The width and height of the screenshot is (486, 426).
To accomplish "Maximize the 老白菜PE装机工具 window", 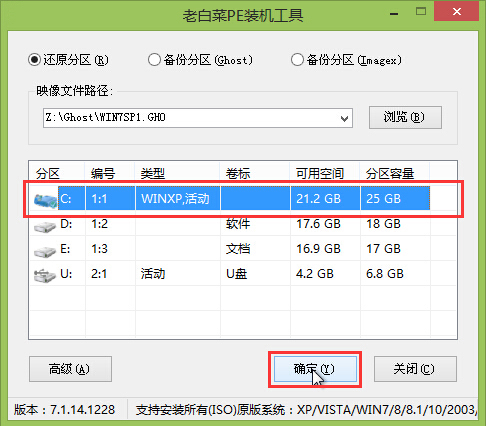I will pos(421,12).
